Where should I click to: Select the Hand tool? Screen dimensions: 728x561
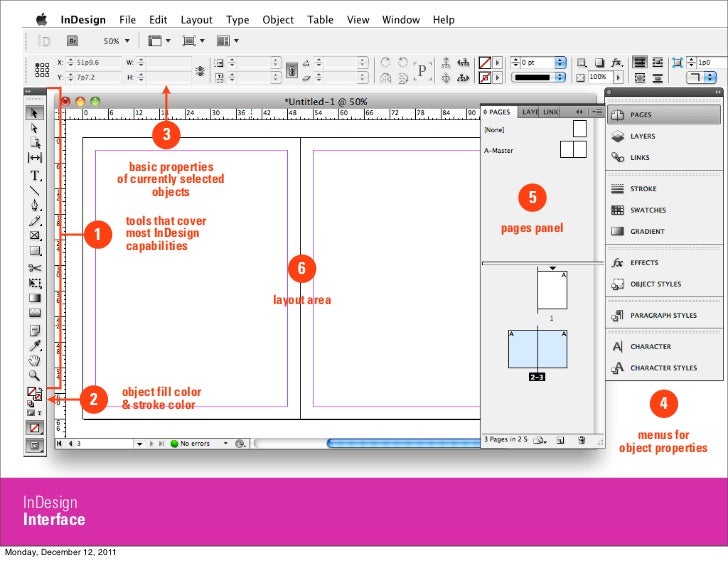(34, 360)
